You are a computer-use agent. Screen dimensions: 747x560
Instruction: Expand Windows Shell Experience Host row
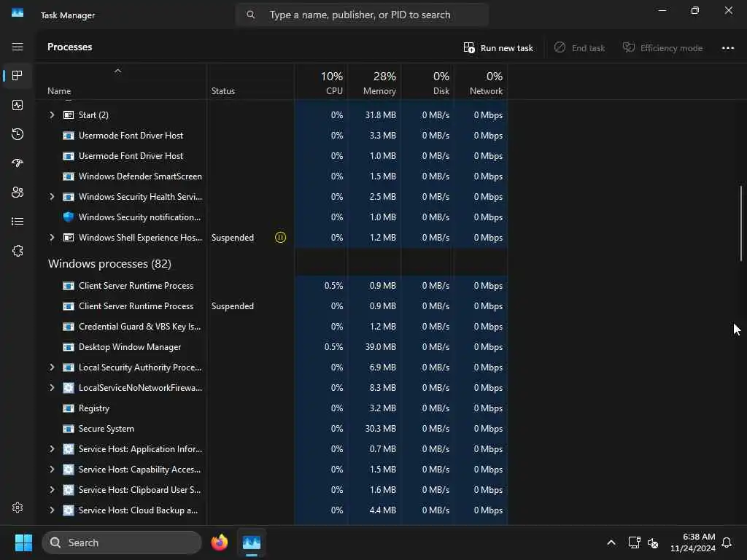pos(52,237)
